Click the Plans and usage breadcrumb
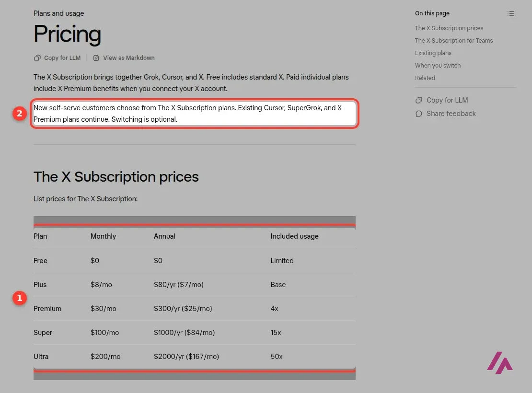 (58, 13)
